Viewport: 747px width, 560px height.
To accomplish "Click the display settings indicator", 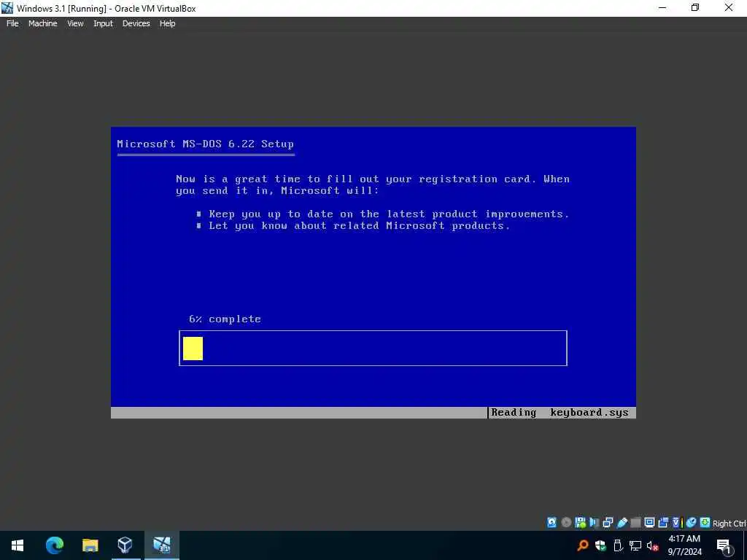I will (x=649, y=522).
